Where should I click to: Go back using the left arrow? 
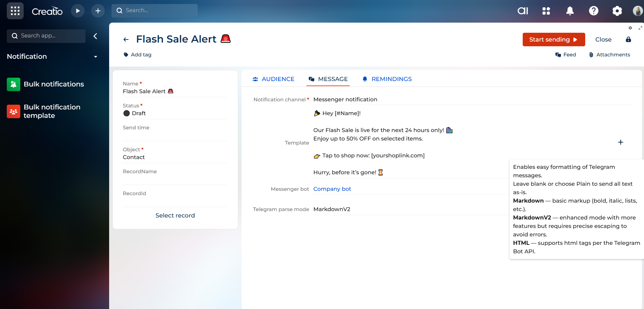pyautogui.click(x=126, y=40)
